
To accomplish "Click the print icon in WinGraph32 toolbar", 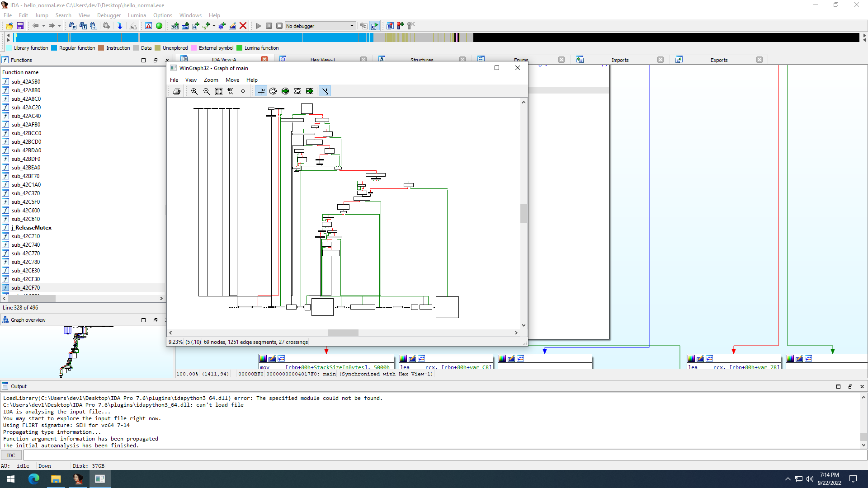I will click(177, 91).
